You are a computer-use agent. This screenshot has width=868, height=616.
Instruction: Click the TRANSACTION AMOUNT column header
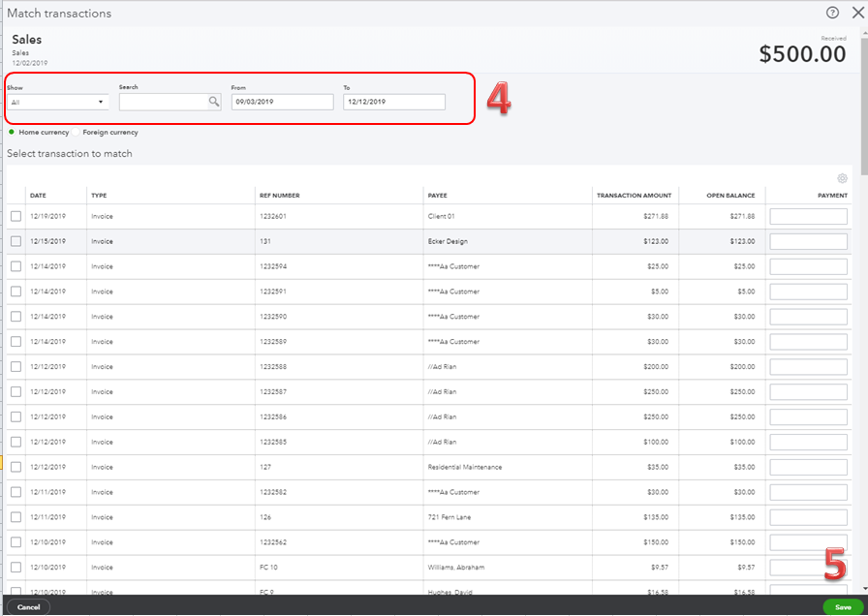pyautogui.click(x=634, y=196)
